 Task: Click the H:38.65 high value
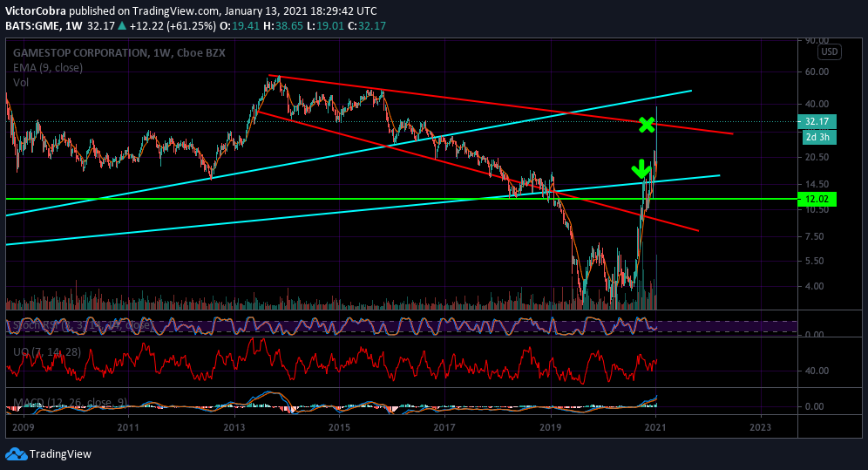click(283, 26)
